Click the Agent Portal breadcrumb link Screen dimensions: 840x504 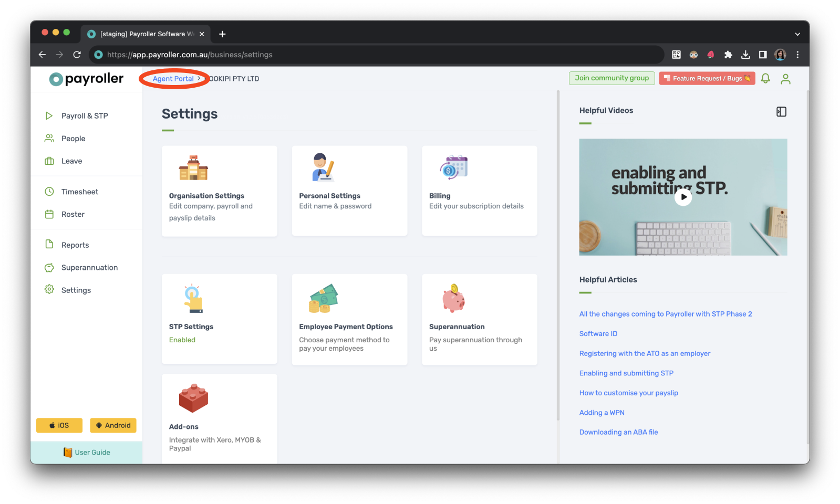[x=173, y=79]
